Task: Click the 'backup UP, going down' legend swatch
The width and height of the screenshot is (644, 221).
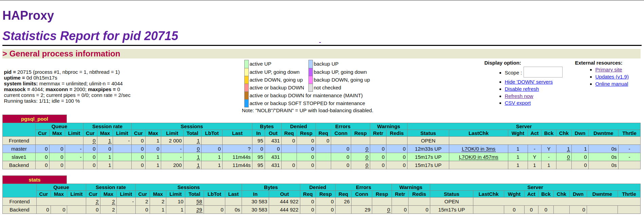Action: (x=310, y=72)
